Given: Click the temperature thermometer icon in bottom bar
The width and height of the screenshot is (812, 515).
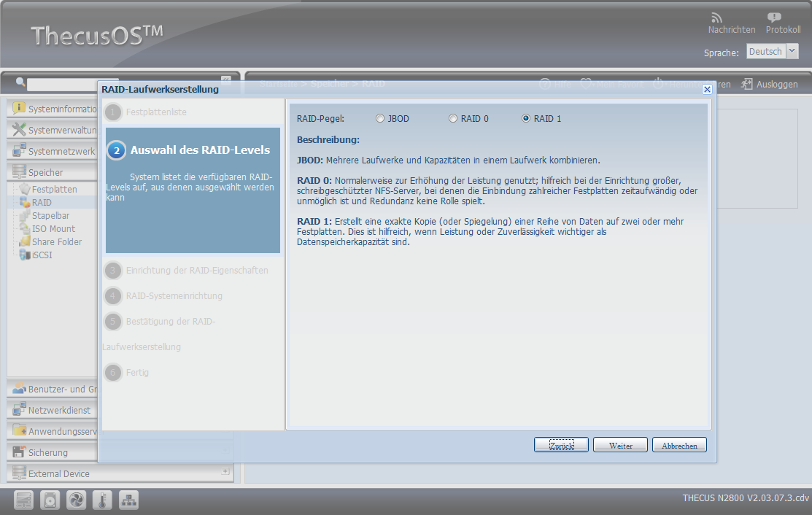Looking at the screenshot, I should point(103,500).
